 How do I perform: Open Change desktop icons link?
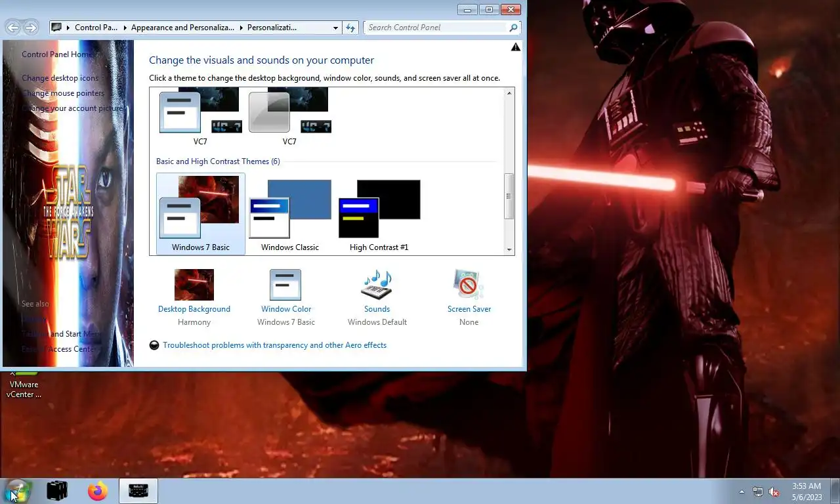click(x=60, y=78)
